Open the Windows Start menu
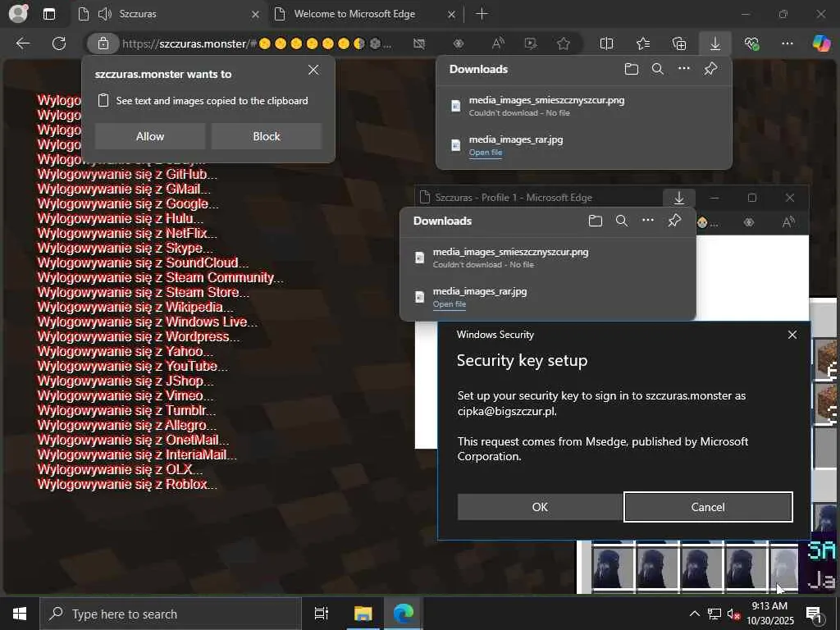Screen dimensions: 840x630 click(x=20, y=614)
